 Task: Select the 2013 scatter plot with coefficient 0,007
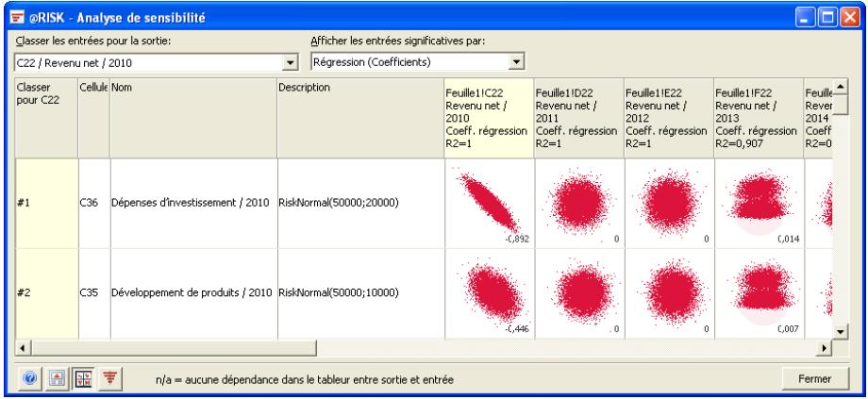pyautogui.click(x=759, y=293)
